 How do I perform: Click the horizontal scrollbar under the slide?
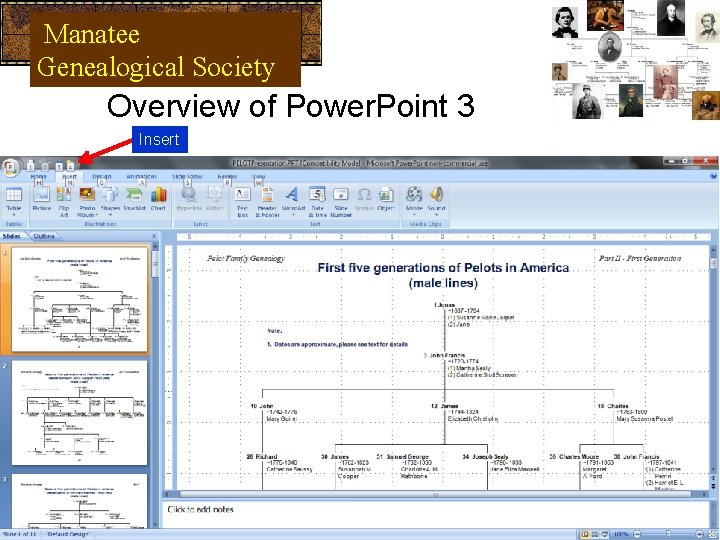tap(435, 494)
